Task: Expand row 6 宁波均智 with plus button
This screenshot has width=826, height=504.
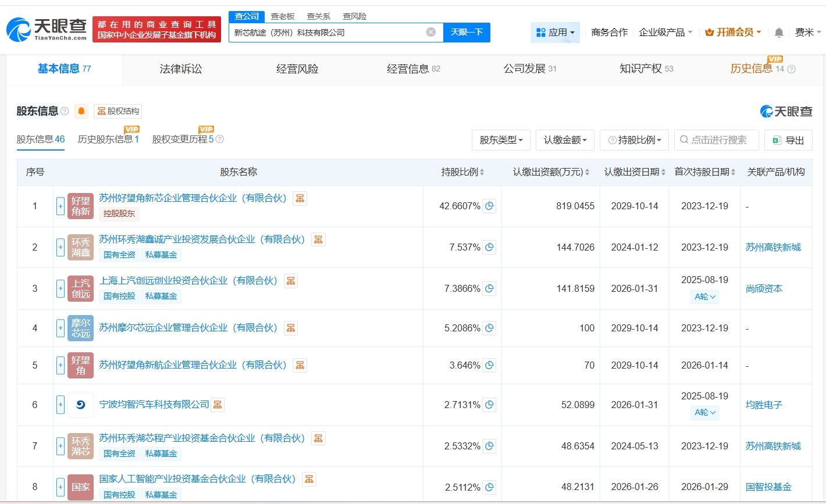Action: coord(60,405)
